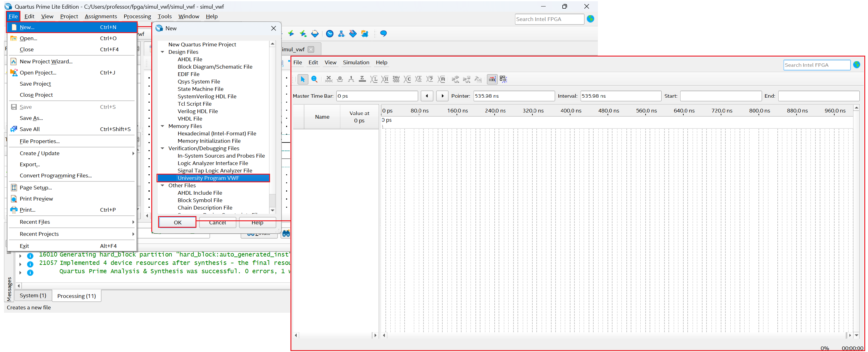Apply High Impedance (Z) to waveform

point(362,79)
